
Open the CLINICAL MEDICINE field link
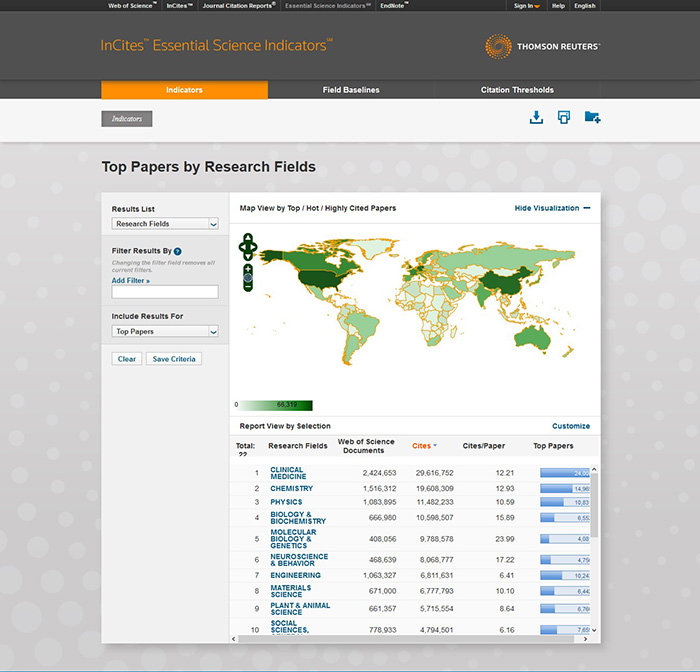pos(288,473)
